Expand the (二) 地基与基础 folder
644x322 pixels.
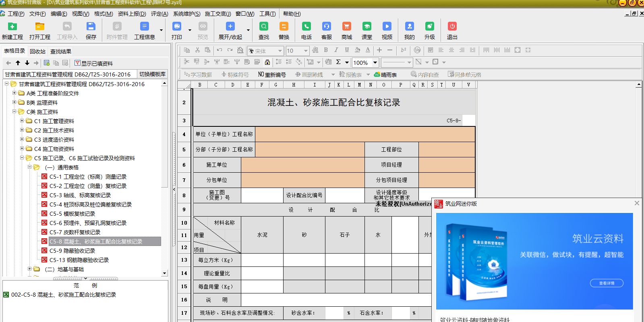tap(29, 269)
